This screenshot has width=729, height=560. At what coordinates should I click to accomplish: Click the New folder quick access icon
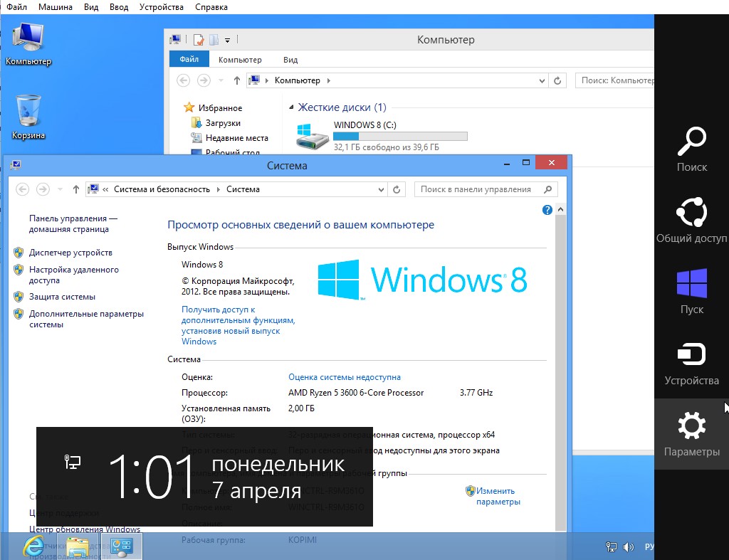click(x=214, y=40)
